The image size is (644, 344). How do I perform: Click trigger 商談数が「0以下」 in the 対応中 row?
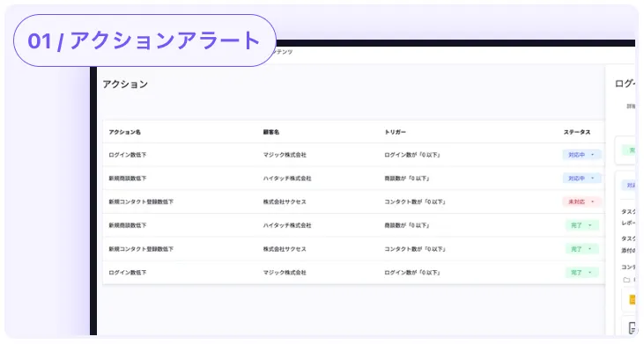(407, 179)
